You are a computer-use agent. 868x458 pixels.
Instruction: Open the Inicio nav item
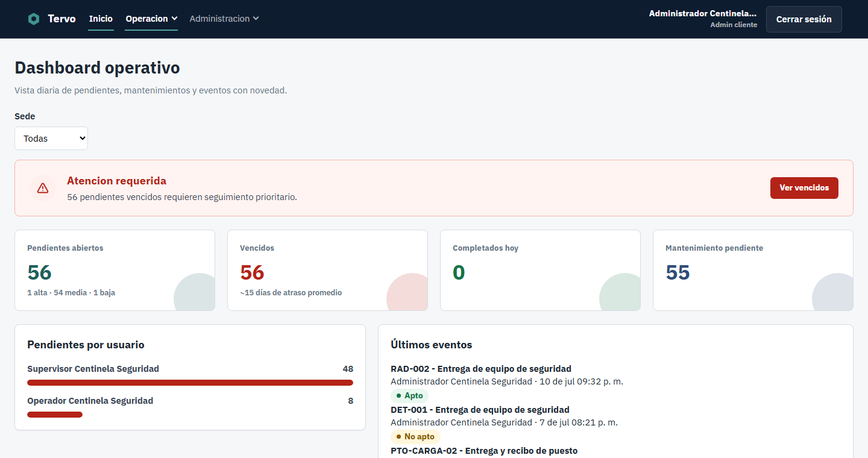[x=101, y=19]
